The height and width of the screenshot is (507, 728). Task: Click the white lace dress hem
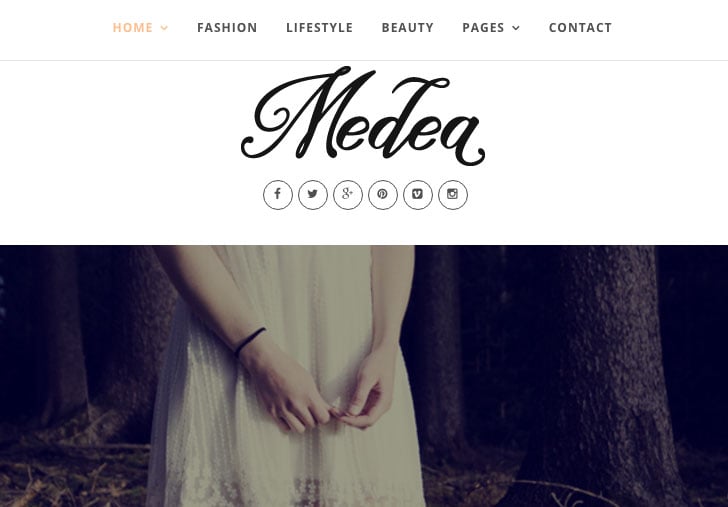[286, 488]
